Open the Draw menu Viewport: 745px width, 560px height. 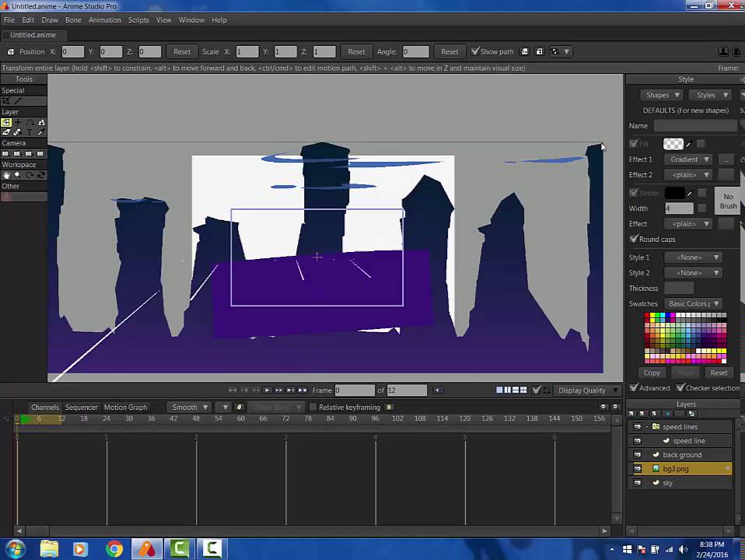(x=50, y=20)
